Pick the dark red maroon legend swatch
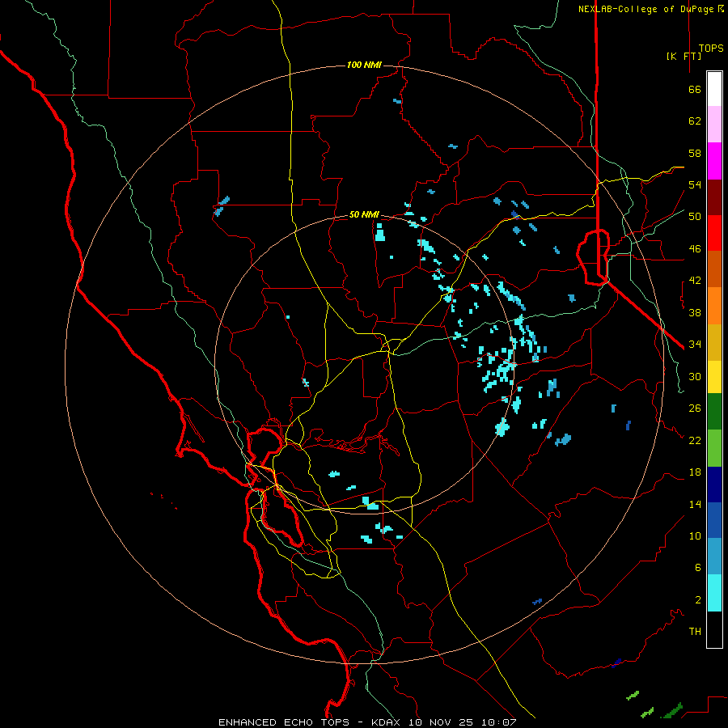Viewport: 728px width, 728px height. click(x=714, y=197)
